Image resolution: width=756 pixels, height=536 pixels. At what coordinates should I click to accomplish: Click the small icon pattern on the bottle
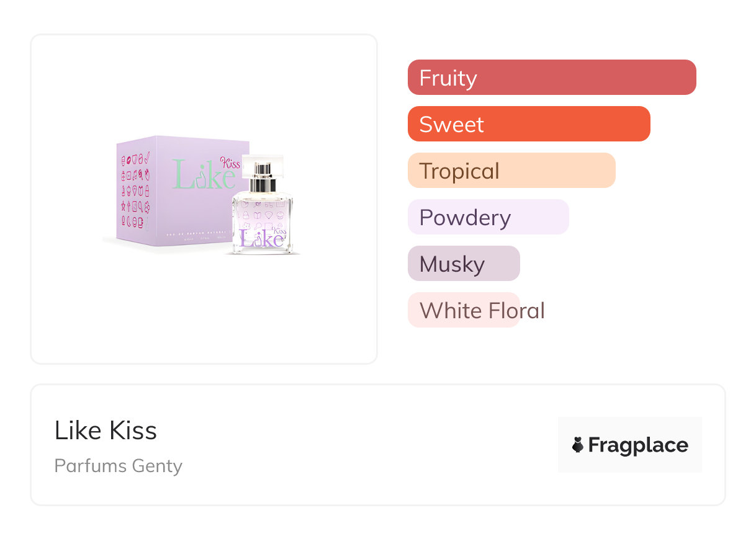tap(262, 215)
